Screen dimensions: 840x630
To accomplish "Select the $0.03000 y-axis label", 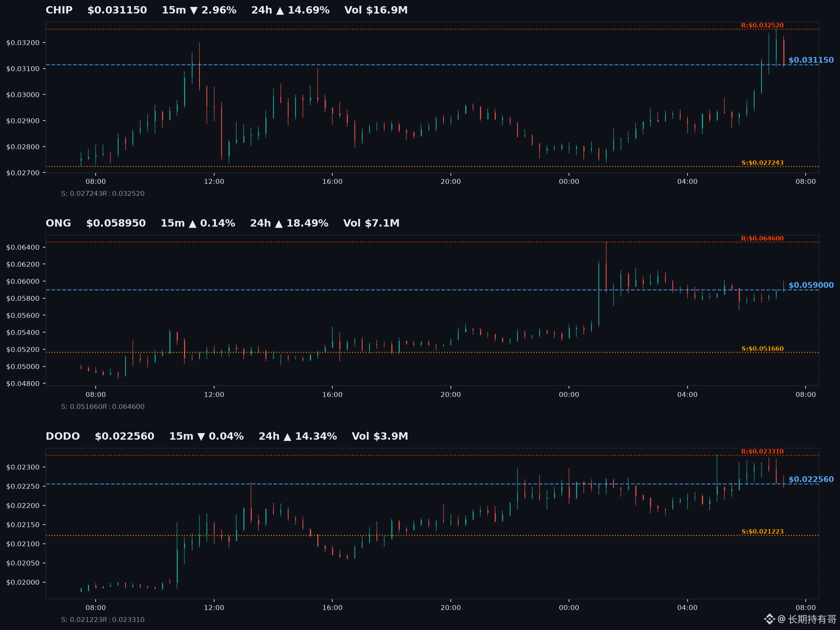I will 23,95.
